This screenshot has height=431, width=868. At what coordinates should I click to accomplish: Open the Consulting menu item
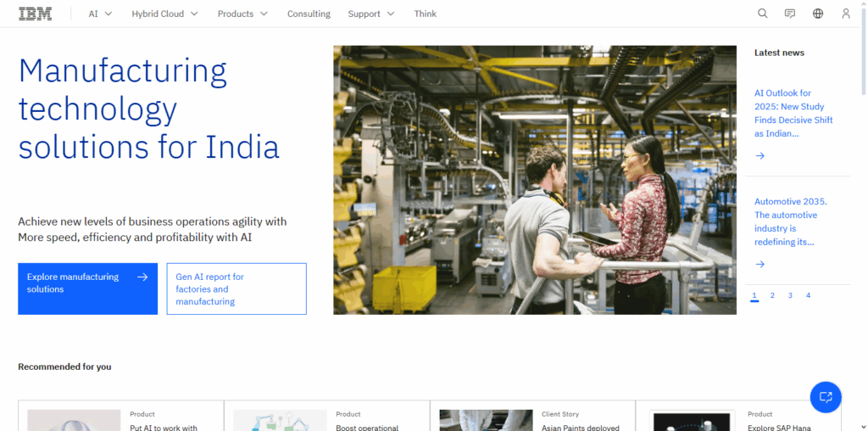click(x=309, y=14)
